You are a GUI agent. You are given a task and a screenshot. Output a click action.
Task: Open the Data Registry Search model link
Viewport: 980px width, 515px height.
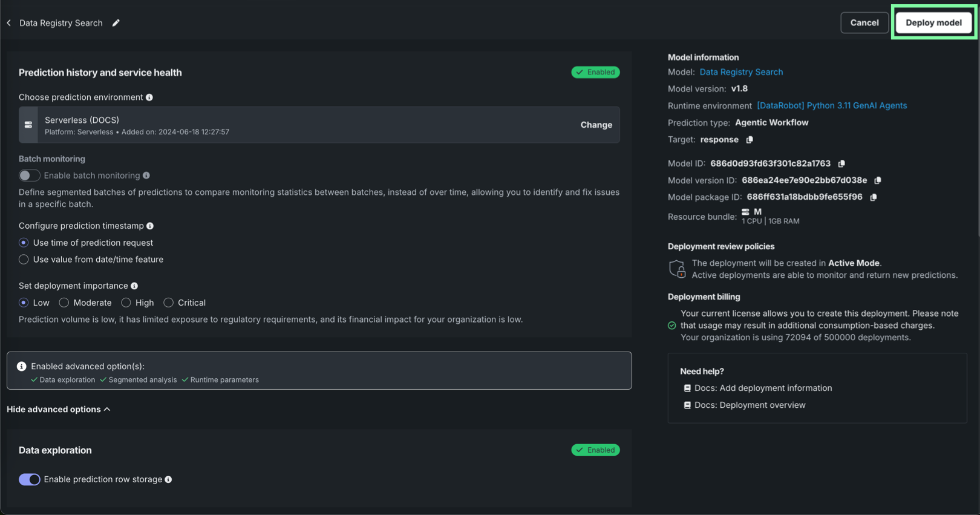tap(741, 71)
